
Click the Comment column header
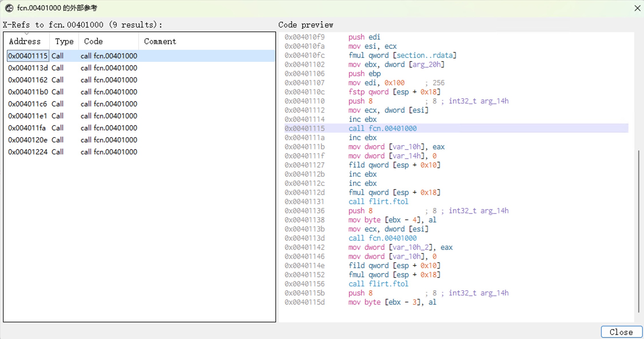(160, 41)
